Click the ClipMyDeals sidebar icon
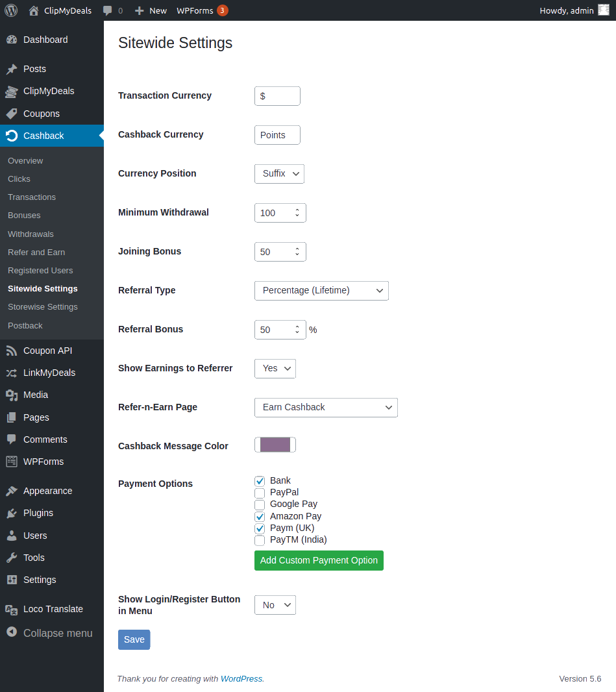Image resolution: width=616 pixels, height=692 pixels. coord(12,92)
